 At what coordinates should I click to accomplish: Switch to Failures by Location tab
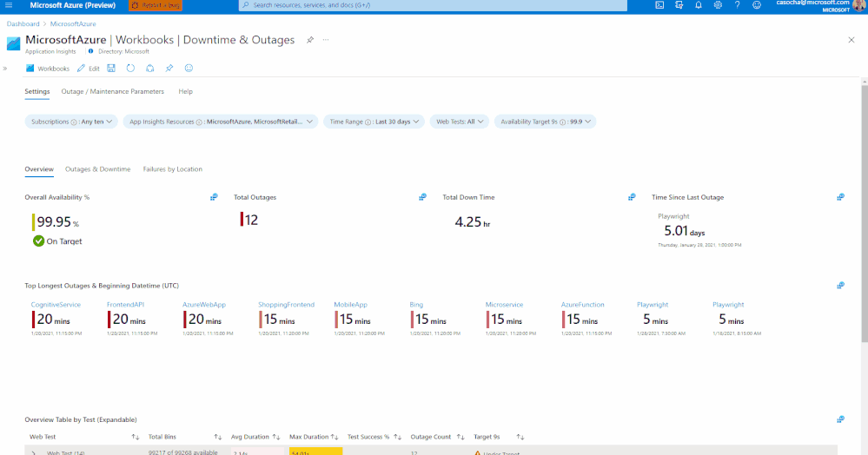pyautogui.click(x=173, y=169)
